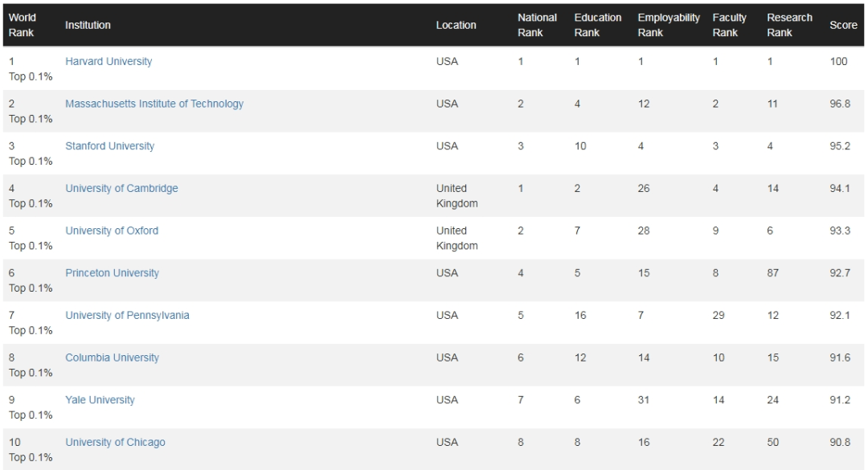Click the Employability Rank column header
Image resolution: width=868 pixels, height=470 pixels.
tap(668, 25)
